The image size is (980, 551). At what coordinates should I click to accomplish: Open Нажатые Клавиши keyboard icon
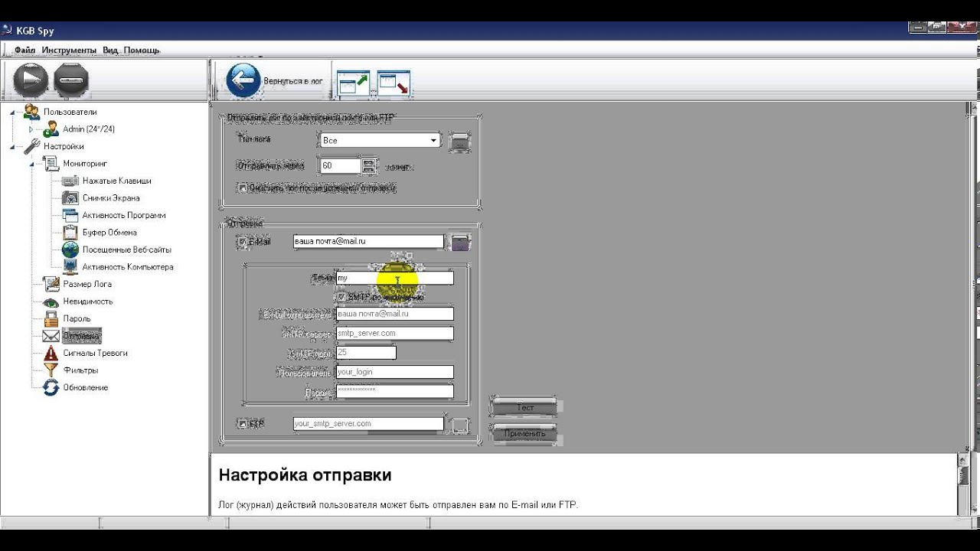tap(70, 181)
